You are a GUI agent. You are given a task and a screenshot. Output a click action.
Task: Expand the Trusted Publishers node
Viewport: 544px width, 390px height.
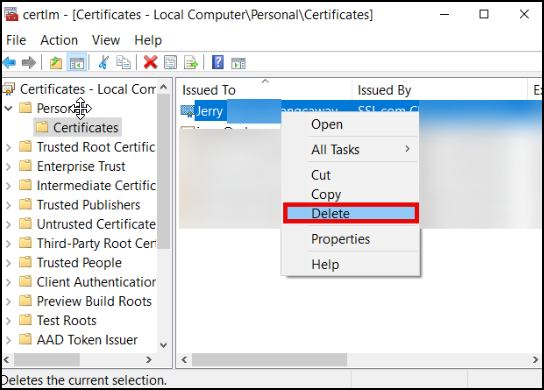click(9, 205)
